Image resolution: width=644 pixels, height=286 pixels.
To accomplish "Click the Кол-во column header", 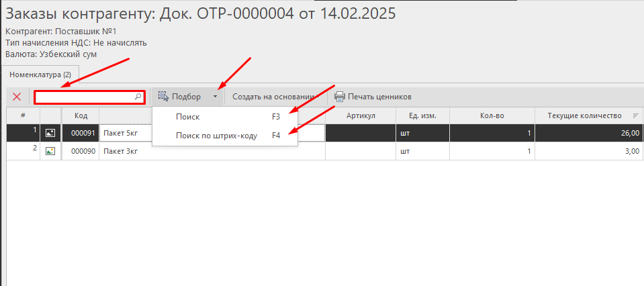I will (x=492, y=116).
